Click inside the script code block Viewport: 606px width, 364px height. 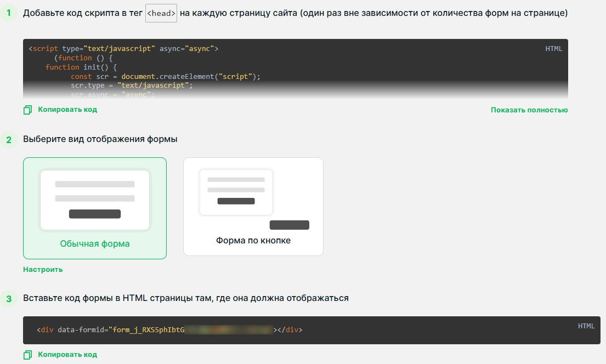coord(295,69)
